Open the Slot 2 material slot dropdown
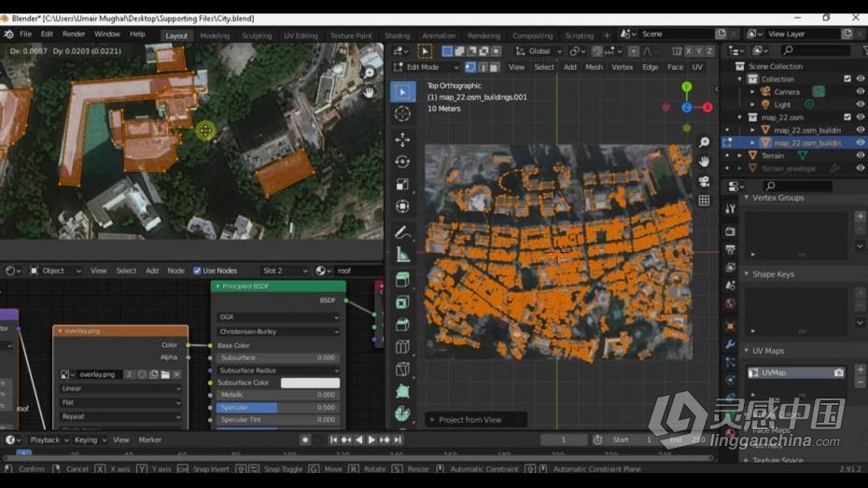Viewport: 868px width, 488px height. click(285, 271)
